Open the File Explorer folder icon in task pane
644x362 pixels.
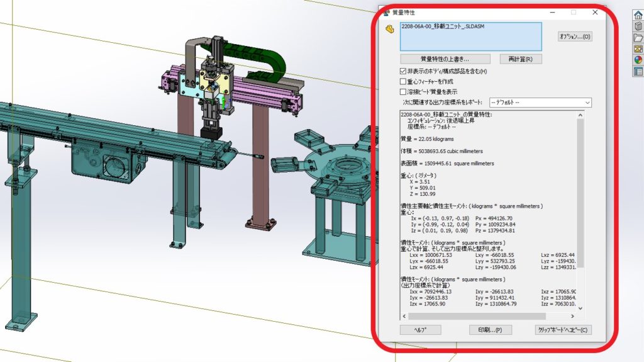[638, 38]
